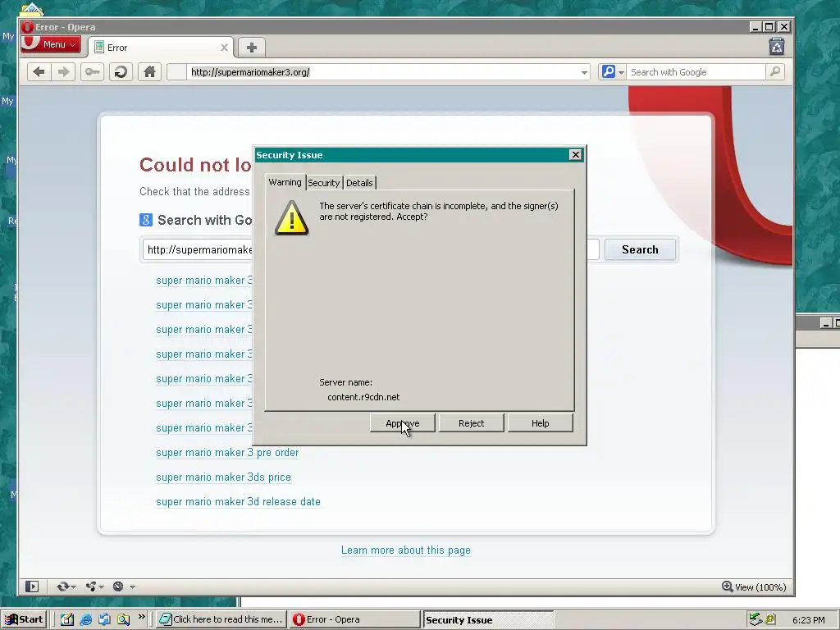Open the password wand key icon
Viewport: 840px width, 630px height.
pyautogui.click(x=92, y=72)
